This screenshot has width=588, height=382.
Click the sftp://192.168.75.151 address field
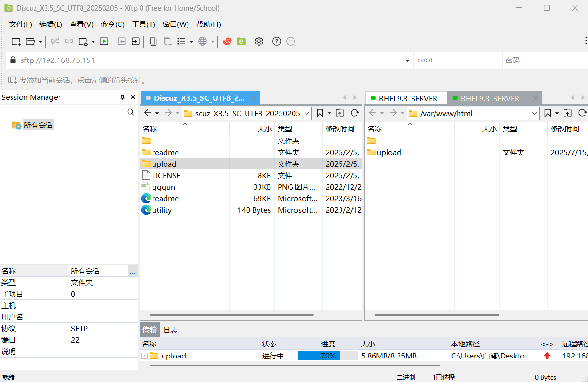(x=209, y=60)
